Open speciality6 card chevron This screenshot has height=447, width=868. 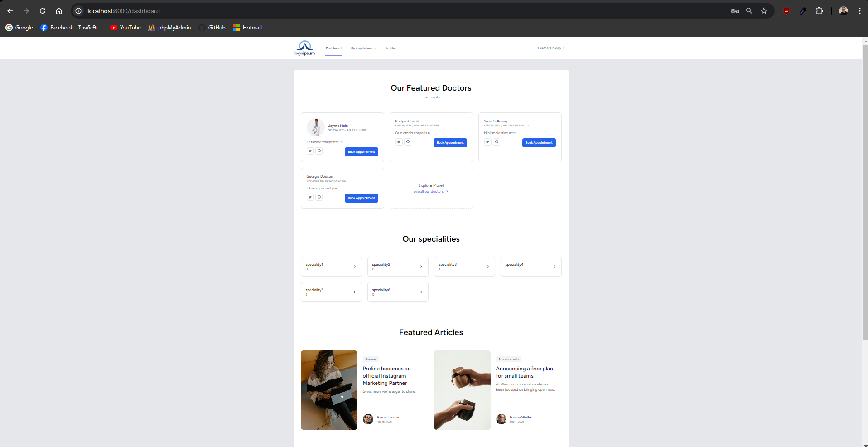[421, 292]
